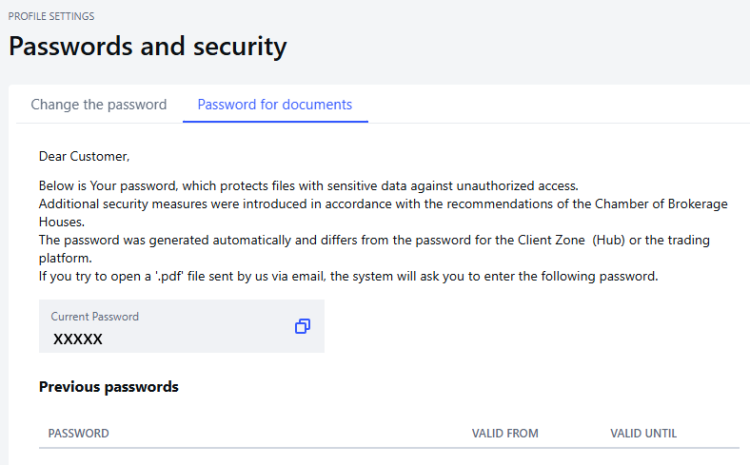Click the Dear Customer greeting text
This screenshot has height=465, width=750.
[85, 156]
